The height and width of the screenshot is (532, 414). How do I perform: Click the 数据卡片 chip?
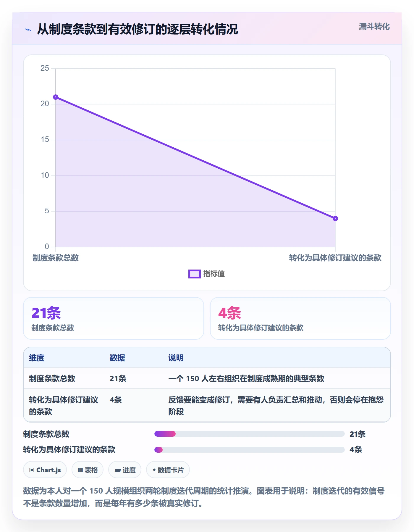pyautogui.click(x=168, y=470)
